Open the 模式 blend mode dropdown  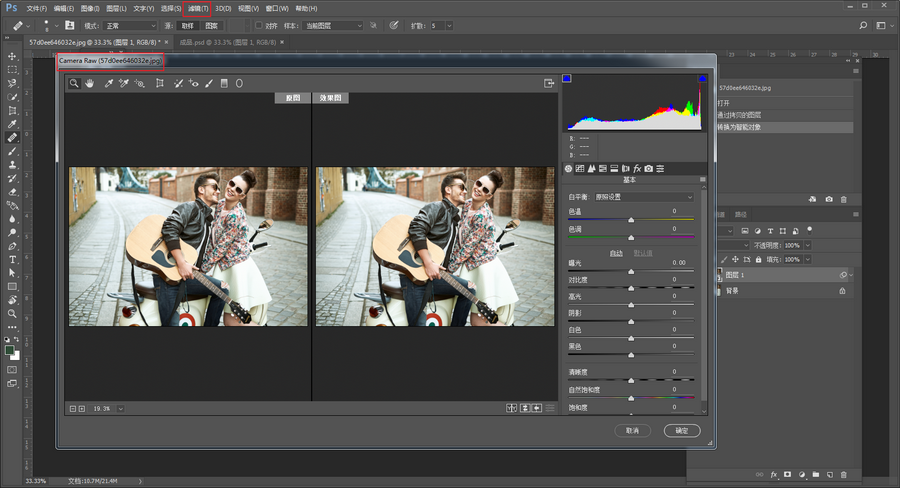[132, 25]
